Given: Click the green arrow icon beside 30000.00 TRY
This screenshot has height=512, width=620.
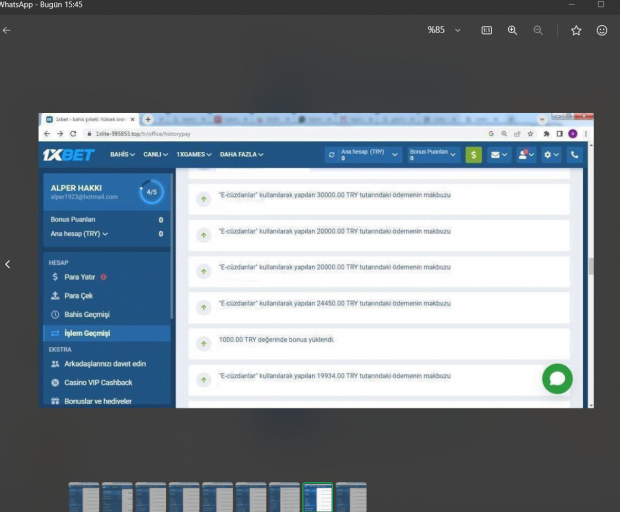Looking at the screenshot, I should pyautogui.click(x=204, y=199).
